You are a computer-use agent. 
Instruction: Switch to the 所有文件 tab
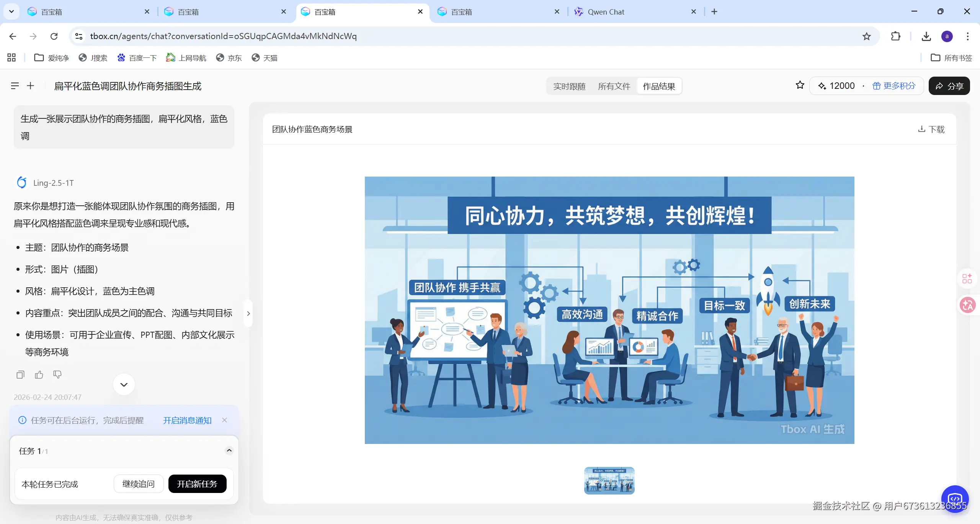[x=614, y=86]
